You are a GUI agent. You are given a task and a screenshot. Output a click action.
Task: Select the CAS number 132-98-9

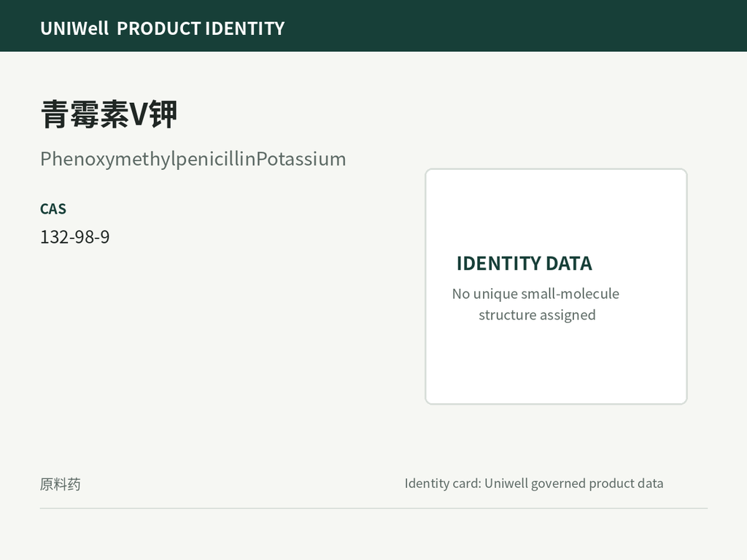coord(75,237)
